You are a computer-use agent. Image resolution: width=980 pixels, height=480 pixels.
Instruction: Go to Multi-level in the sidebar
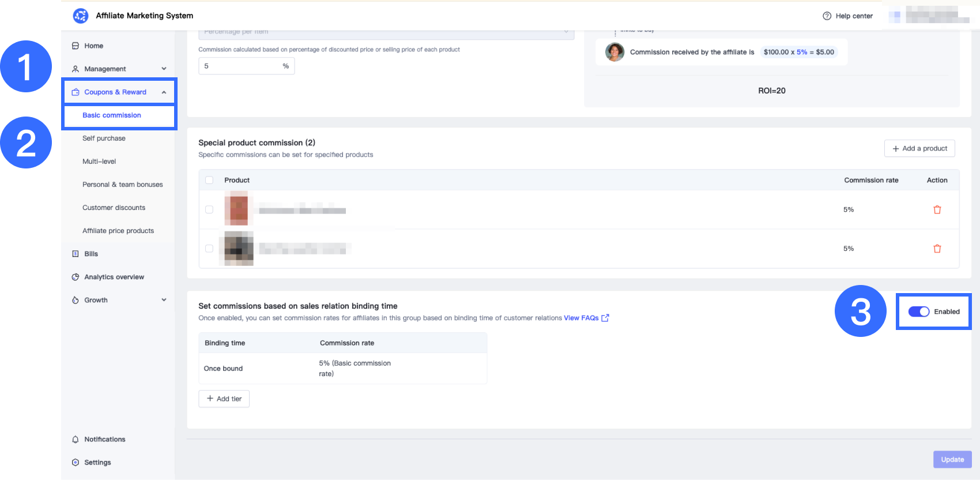[x=99, y=162]
